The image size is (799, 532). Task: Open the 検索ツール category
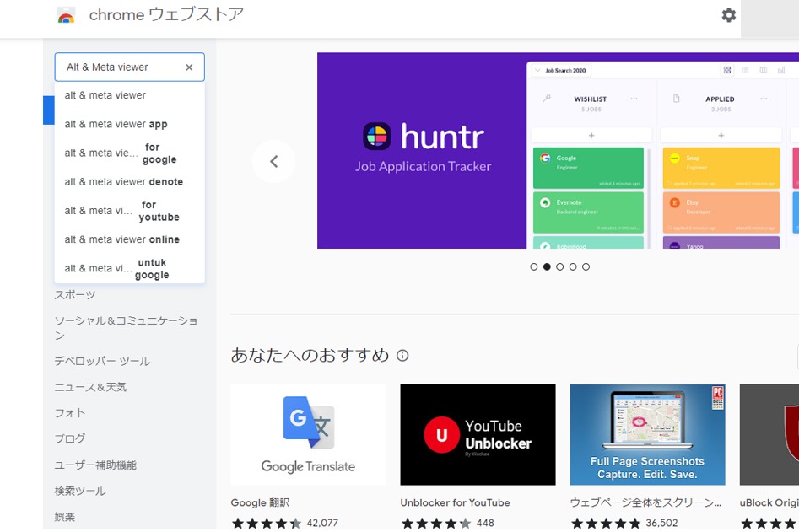coord(80,492)
